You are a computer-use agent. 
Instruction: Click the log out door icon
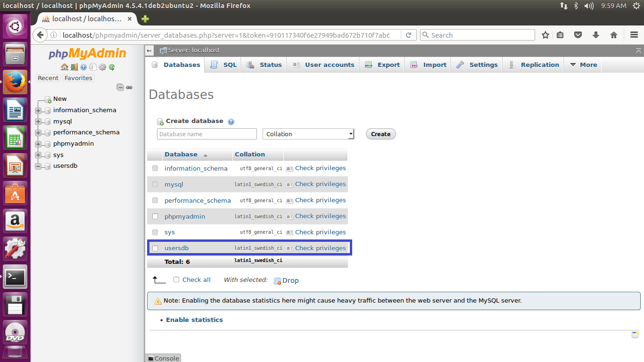(74, 67)
